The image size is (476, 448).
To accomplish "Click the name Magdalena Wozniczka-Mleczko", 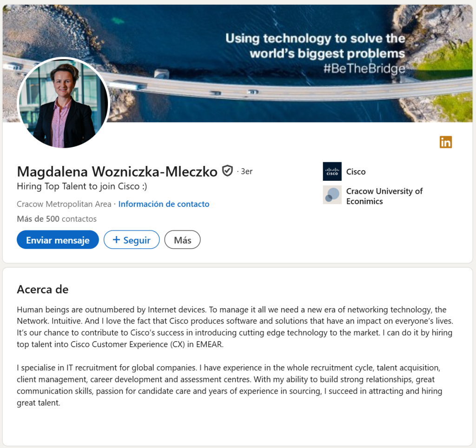I will [117, 171].
